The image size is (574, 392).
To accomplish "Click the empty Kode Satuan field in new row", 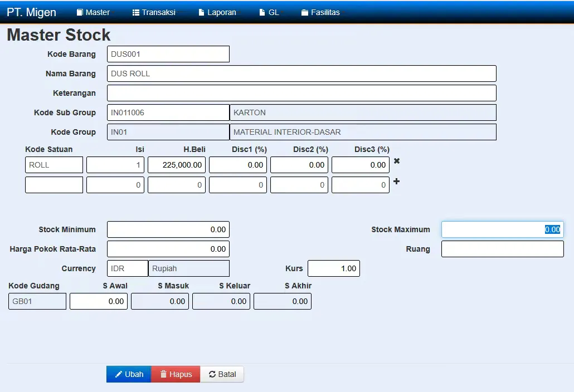I will pos(54,185).
